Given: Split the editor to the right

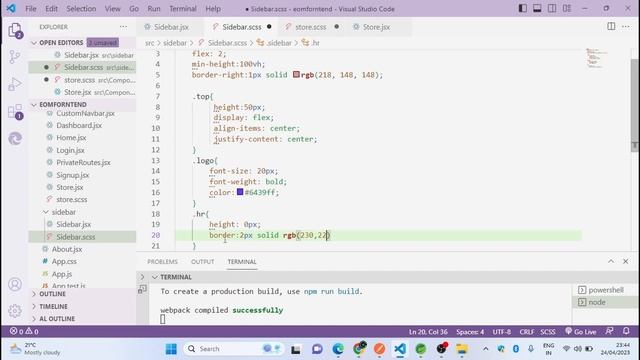Looking at the screenshot, I should (x=611, y=27).
